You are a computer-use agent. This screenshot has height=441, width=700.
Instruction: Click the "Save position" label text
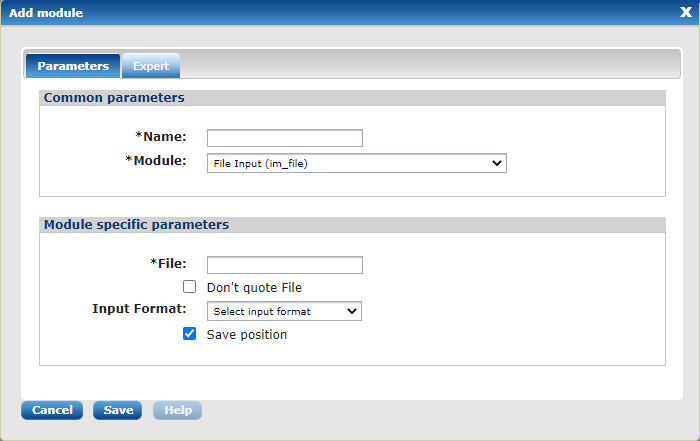pyautogui.click(x=246, y=335)
